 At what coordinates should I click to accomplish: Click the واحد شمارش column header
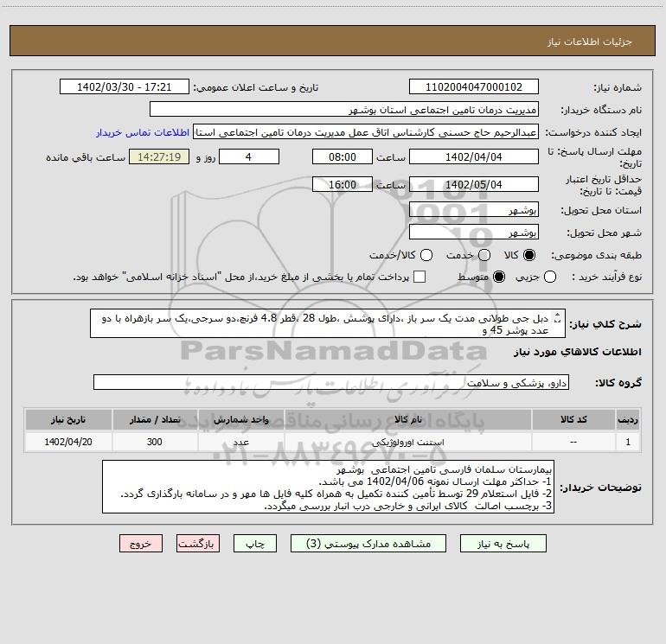point(240,419)
